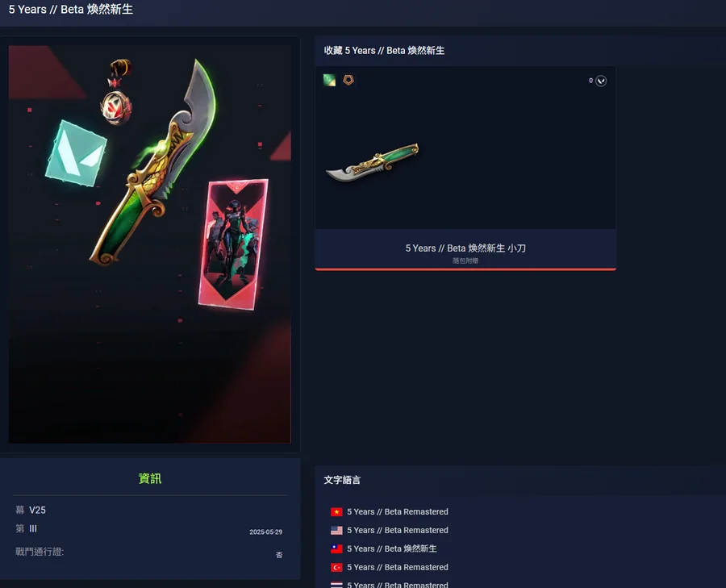Click the V25 episode label
Screen dimensions: 726x588
37,511
